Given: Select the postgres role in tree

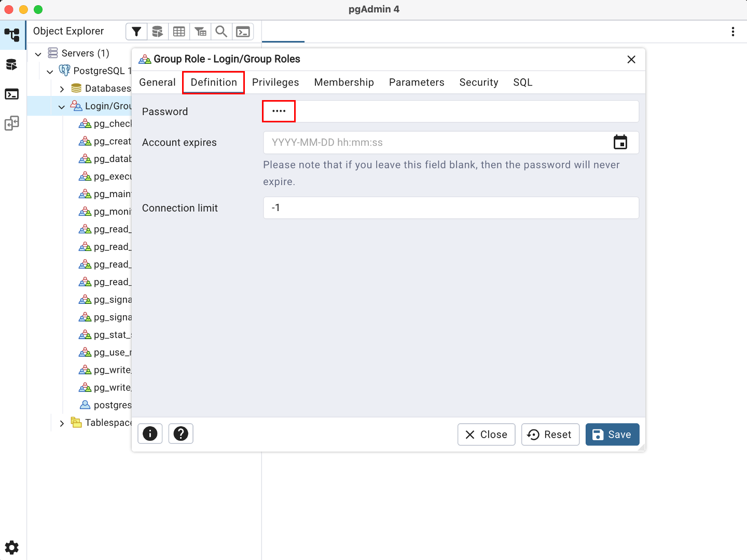Looking at the screenshot, I should 113,405.
